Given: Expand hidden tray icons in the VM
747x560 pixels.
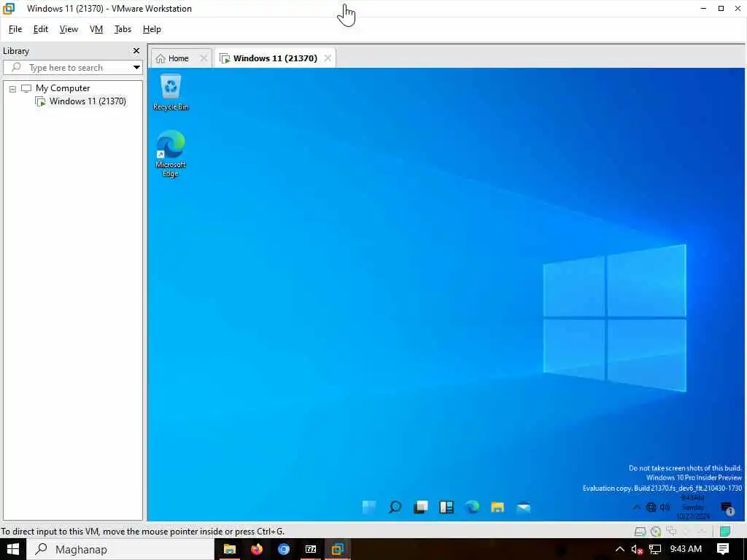Looking at the screenshot, I should coord(636,507).
